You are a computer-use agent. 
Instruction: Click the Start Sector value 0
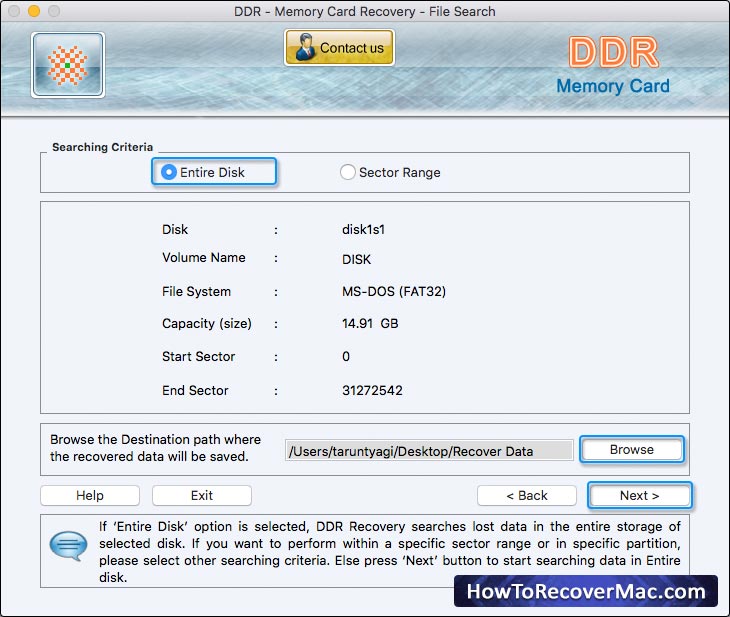(346, 357)
